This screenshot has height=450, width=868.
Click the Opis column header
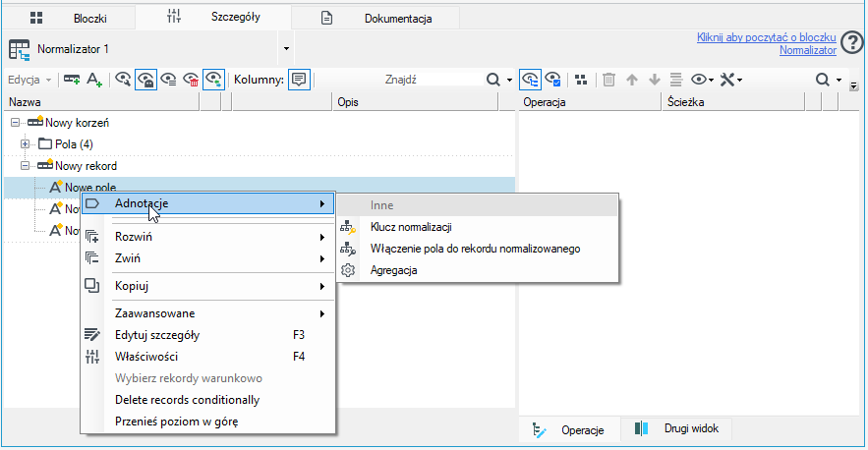point(415,102)
